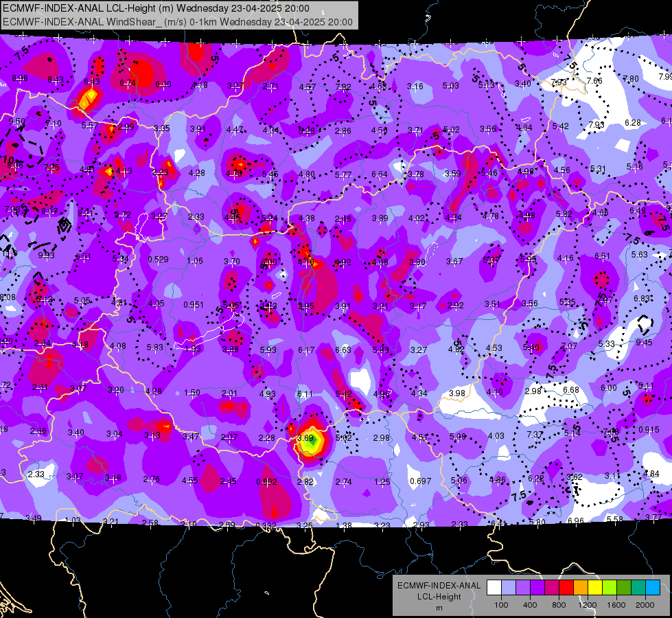This screenshot has height=618, width=672.
Task: Click the wind shear value 9.50
Action: click(17, 122)
